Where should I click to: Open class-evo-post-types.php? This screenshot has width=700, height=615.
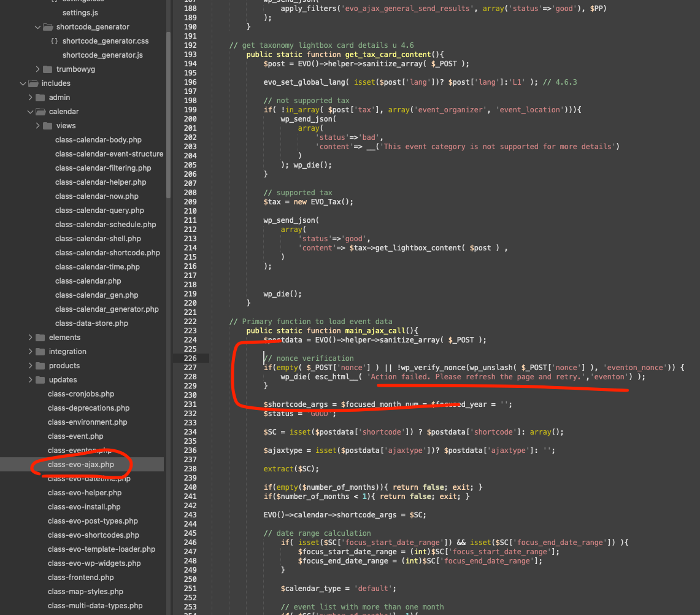[93, 521]
